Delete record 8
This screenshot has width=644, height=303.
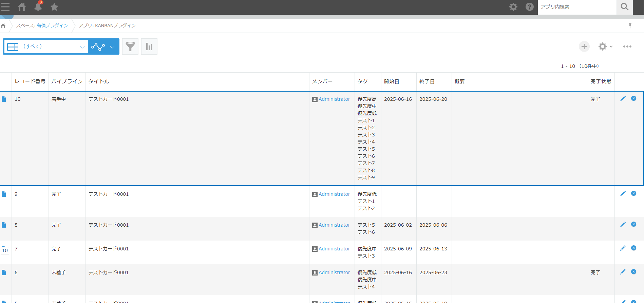coord(633,224)
